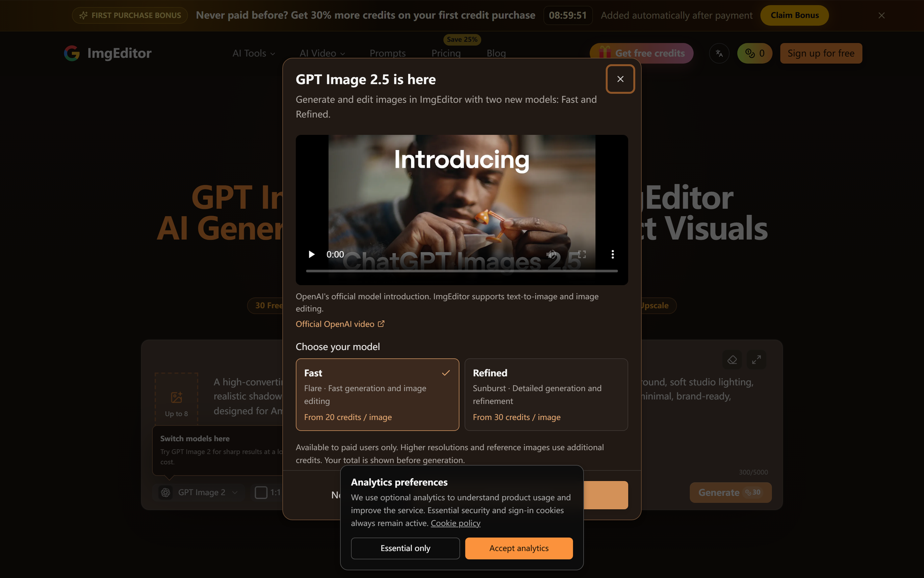Go to the Prompts page
924x578 pixels.
coord(387,53)
